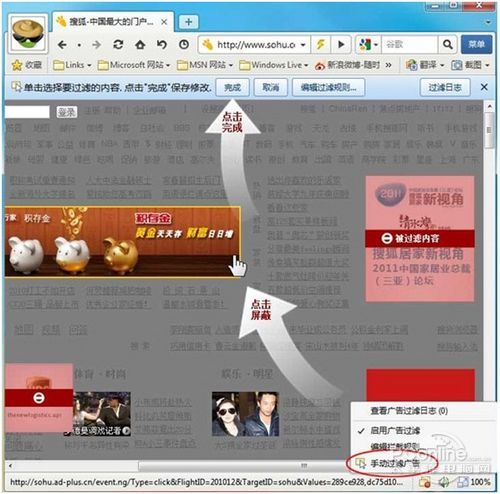Open the 菜单 menu button
The image size is (500, 494).
tap(476, 44)
